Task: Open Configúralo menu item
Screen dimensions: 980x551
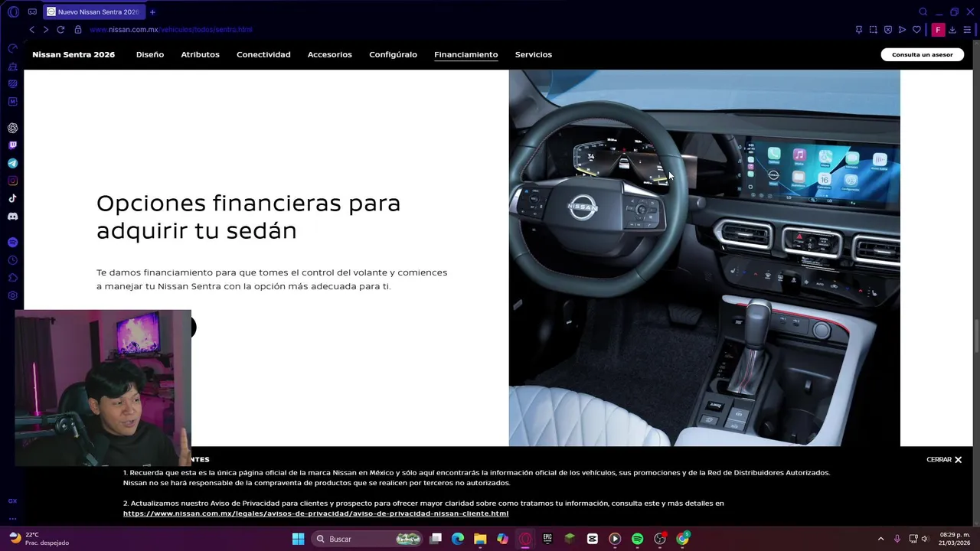Action: point(393,54)
